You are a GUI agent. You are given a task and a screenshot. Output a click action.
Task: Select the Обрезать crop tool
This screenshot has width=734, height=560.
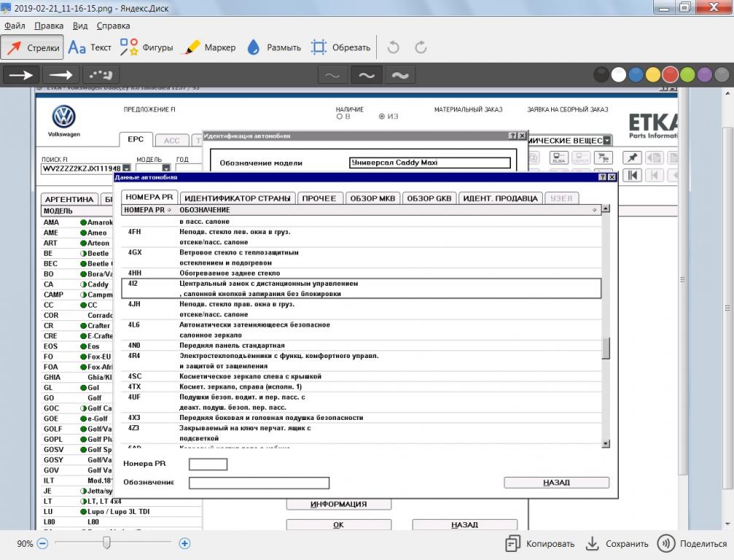[340, 47]
